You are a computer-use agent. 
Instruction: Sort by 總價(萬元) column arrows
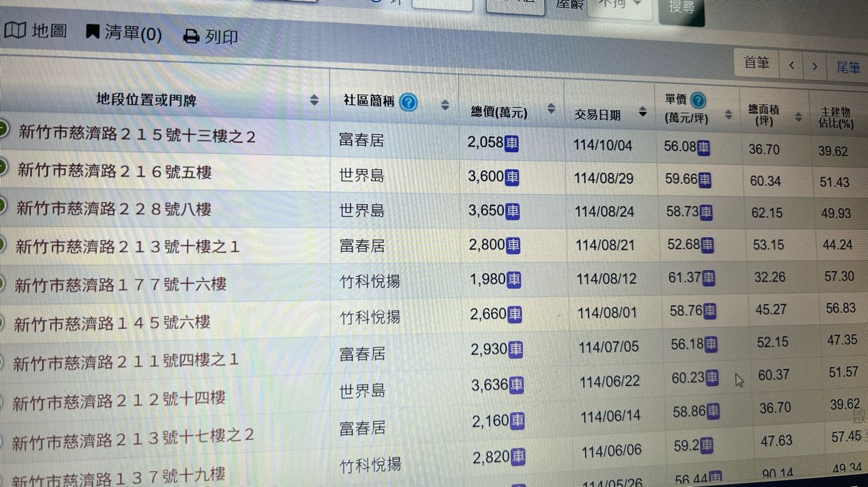551,109
